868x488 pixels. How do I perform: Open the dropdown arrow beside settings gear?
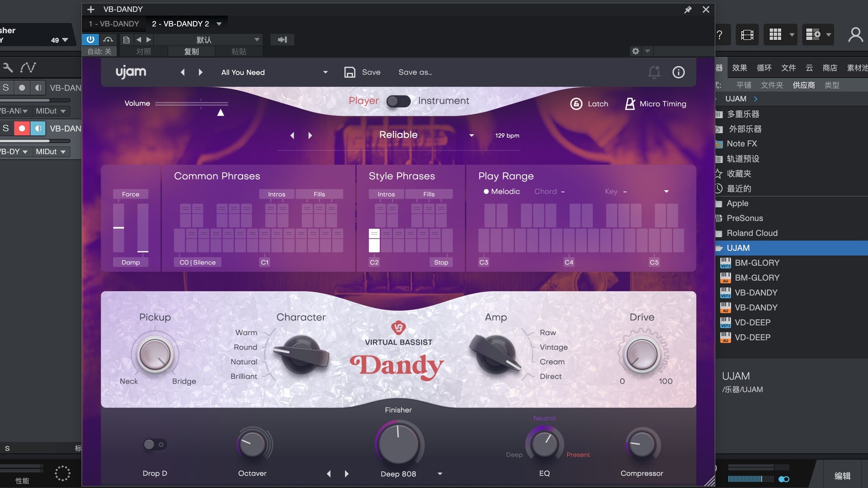pyautogui.click(x=647, y=51)
